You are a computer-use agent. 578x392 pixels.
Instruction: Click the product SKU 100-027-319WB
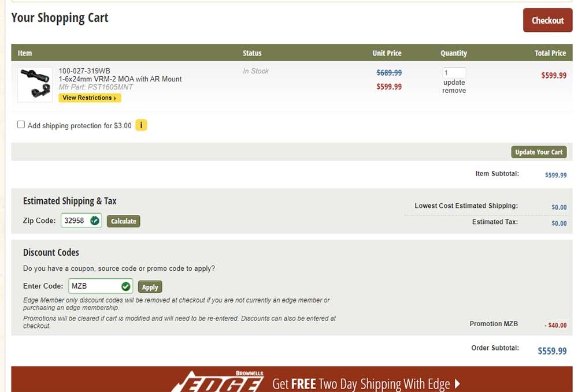click(x=84, y=71)
